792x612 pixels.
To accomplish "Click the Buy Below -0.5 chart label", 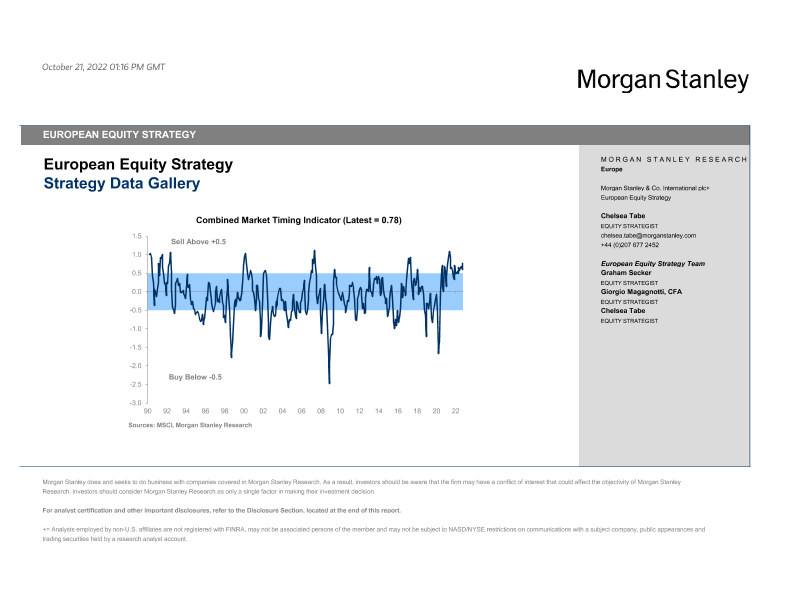I will (x=195, y=377).
